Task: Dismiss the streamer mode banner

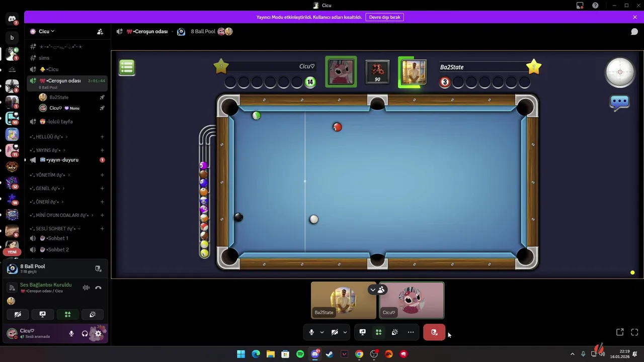Action: pos(635,17)
